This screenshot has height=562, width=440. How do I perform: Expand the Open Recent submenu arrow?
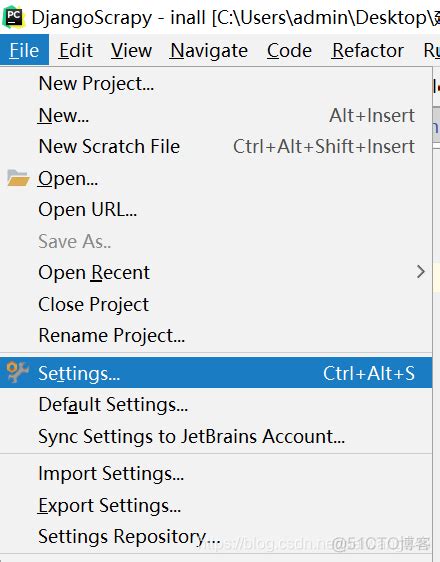(421, 272)
